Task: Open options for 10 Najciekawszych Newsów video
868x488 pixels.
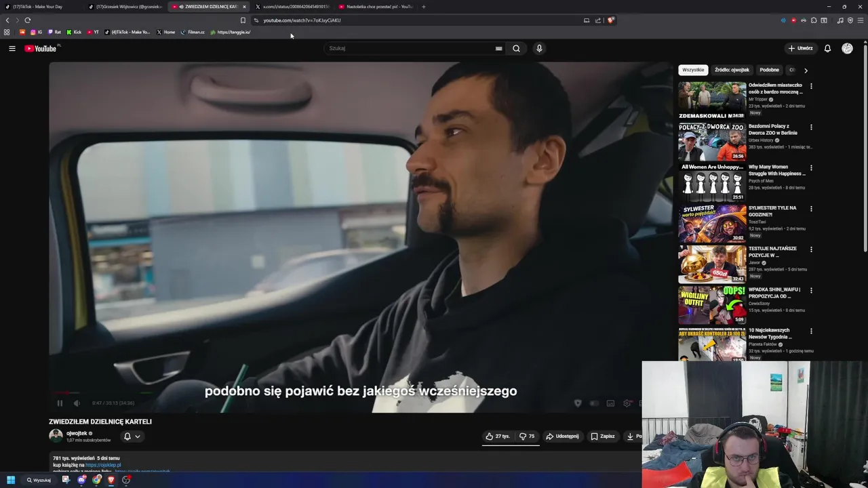Action: (x=811, y=331)
